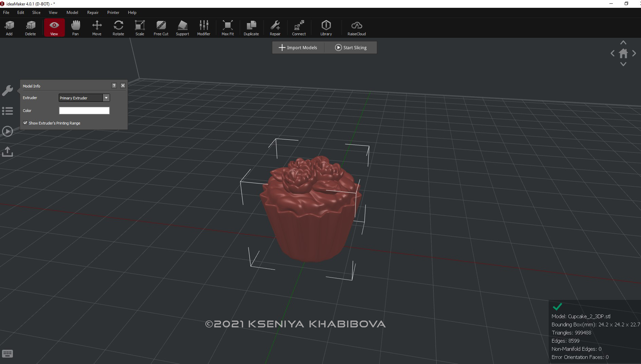Image resolution: width=641 pixels, height=364 pixels.
Task: Run the Repair tool from toolbar
Action: point(275,27)
